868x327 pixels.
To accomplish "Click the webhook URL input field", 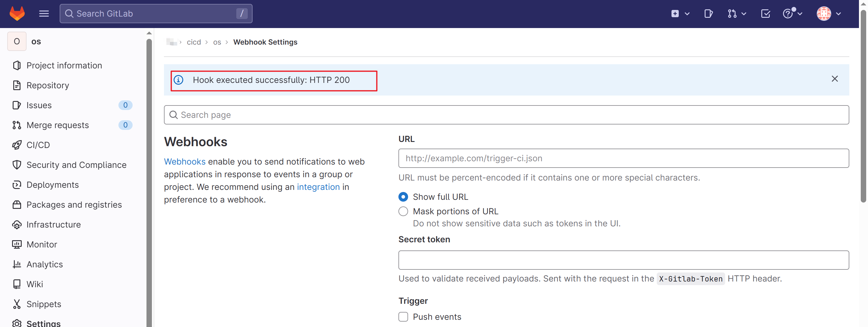I will [623, 159].
